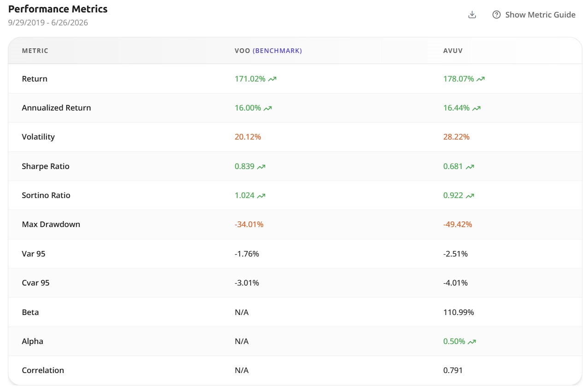Viewport: 588px width, 391px height.
Task: Click VOO Sharpe ratio 0.839
Action: tap(245, 166)
